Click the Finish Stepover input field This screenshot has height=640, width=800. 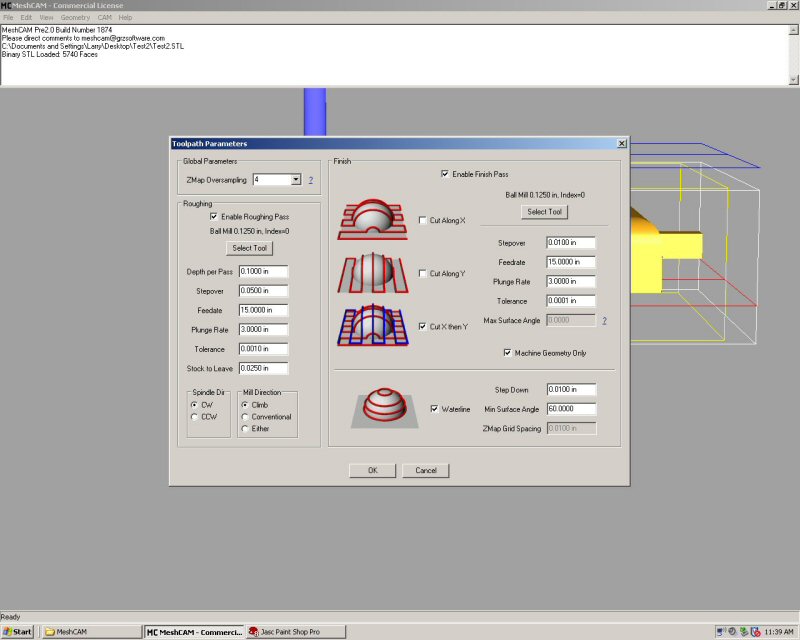(x=571, y=242)
